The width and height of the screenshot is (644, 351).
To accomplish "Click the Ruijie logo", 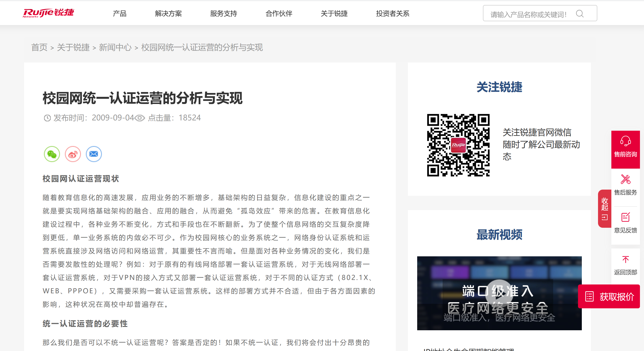I will [48, 13].
